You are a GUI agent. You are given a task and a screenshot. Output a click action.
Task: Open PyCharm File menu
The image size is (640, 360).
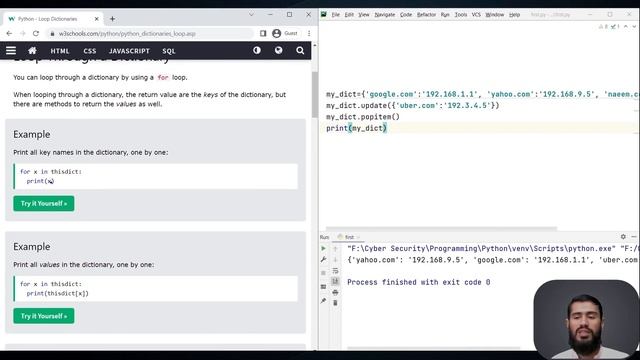(x=336, y=15)
